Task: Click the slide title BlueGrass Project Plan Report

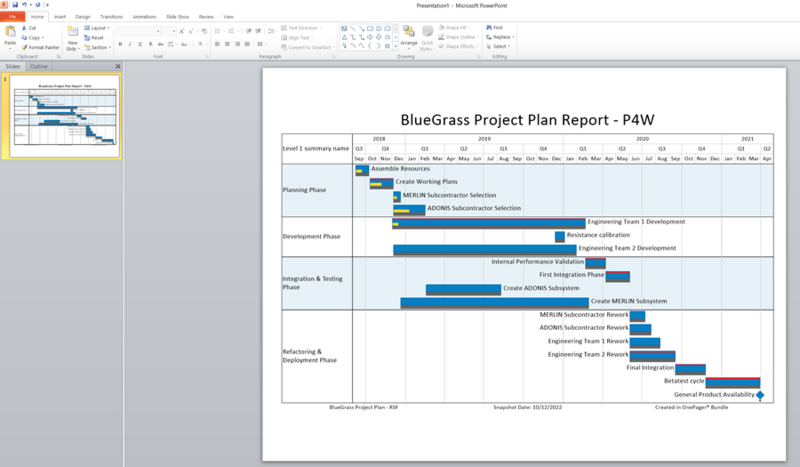Action: tap(527, 119)
